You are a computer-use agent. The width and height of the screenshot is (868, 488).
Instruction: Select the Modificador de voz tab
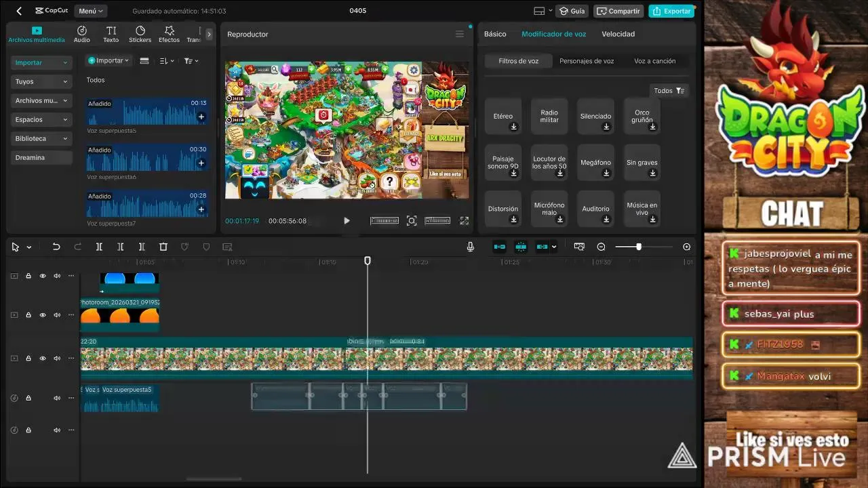point(554,34)
